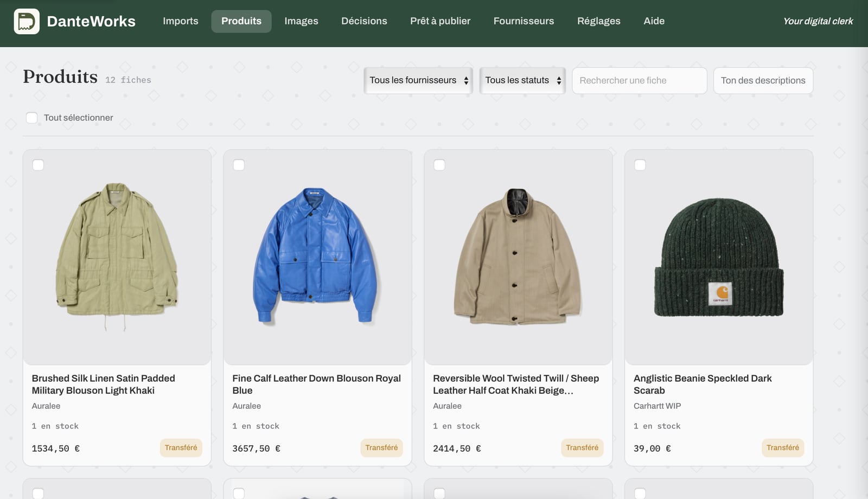Viewport: 868px width, 499px height.
Task: Check the Tout sélectionner checkbox
Action: tap(32, 118)
